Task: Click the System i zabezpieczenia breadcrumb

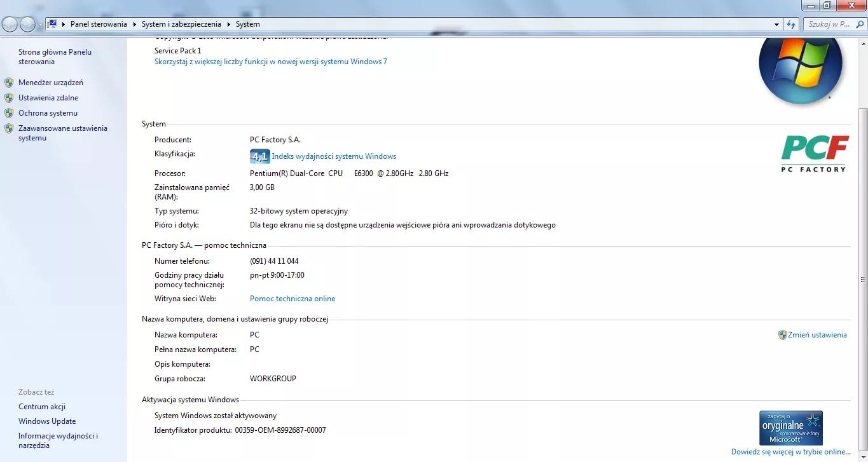Action: click(x=181, y=24)
